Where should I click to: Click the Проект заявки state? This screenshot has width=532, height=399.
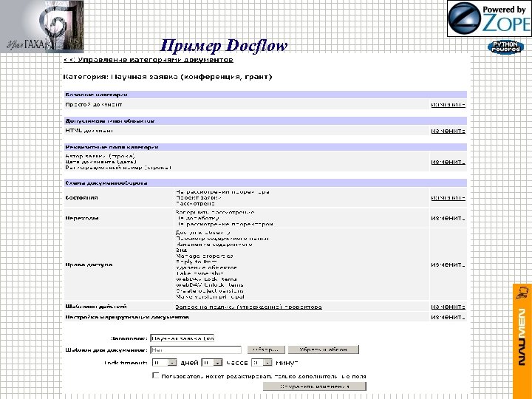click(199, 197)
